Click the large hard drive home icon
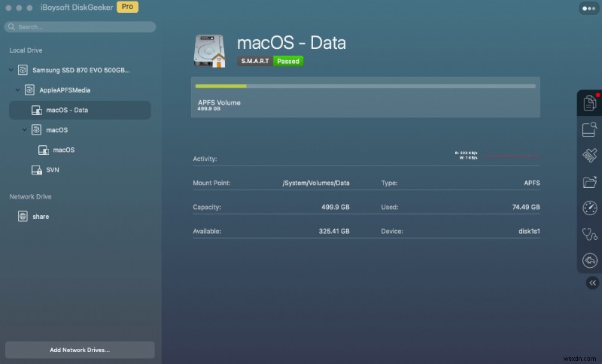Screen dimensions: 602x364 (210, 51)
